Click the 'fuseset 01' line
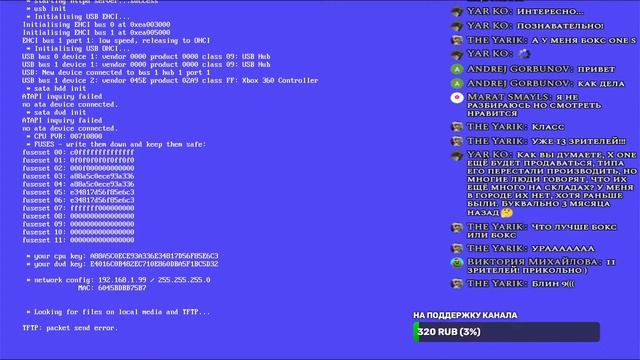The height and width of the screenshot is (360, 640). click(78, 160)
